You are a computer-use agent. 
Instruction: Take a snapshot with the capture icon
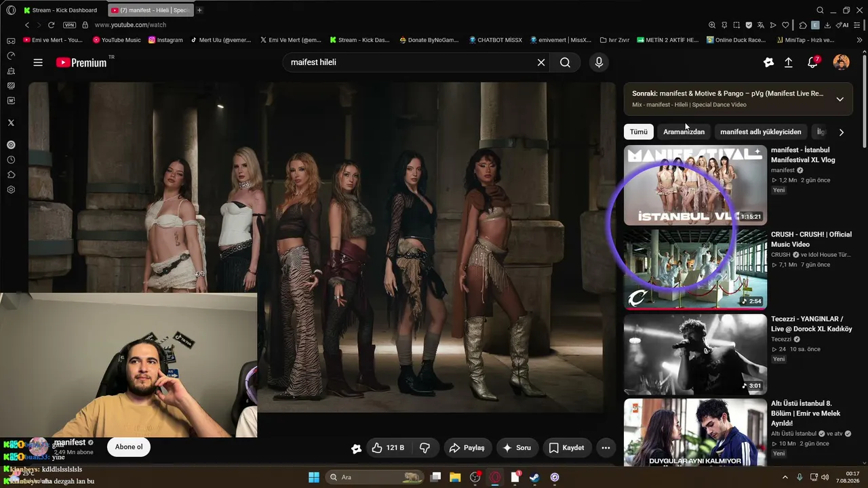tap(736, 25)
